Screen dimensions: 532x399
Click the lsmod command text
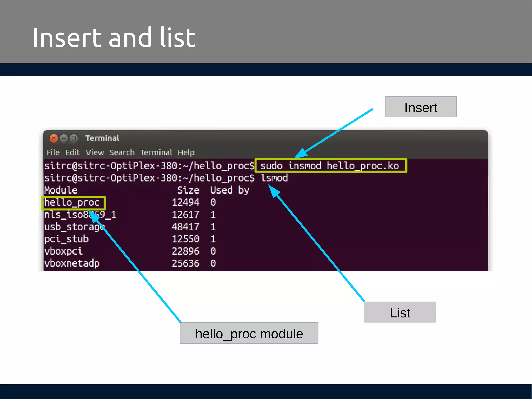click(x=274, y=178)
